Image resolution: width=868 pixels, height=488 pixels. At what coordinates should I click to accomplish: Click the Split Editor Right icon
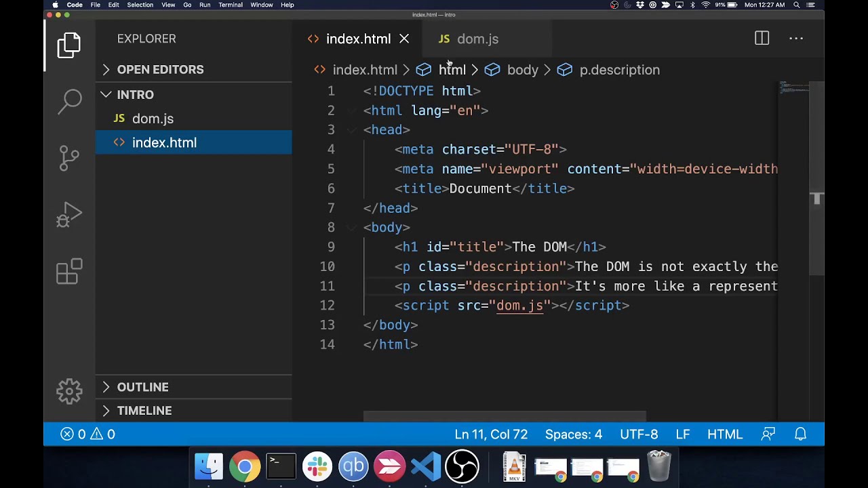[x=762, y=39]
